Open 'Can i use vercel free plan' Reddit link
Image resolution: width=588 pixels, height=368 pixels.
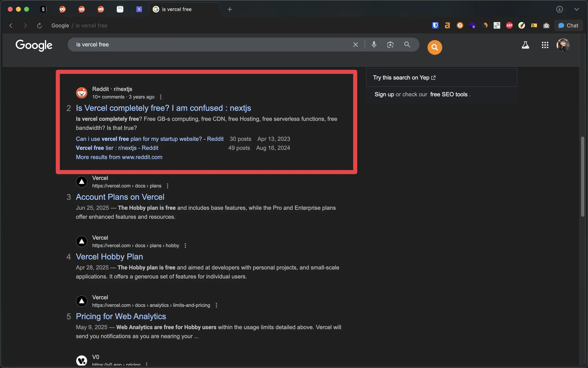[x=150, y=139]
